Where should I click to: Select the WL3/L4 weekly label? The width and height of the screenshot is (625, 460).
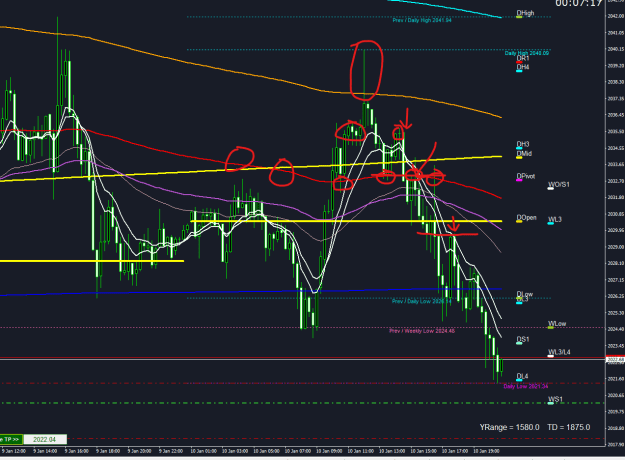[x=559, y=352]
